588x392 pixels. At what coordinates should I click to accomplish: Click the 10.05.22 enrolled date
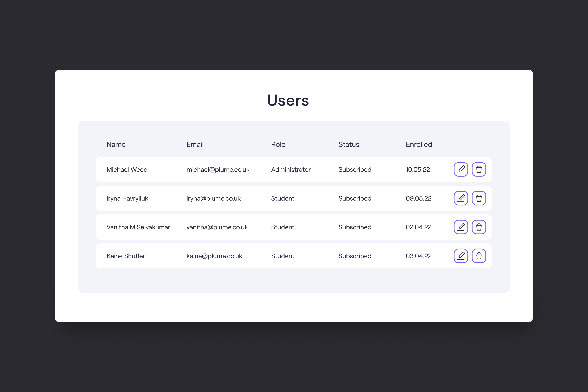(x=418, y=170)
